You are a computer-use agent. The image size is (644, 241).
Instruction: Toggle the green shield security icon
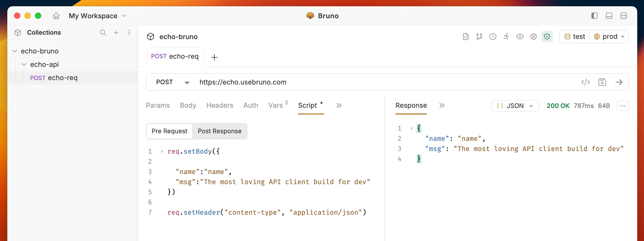[x=547, y=37]
